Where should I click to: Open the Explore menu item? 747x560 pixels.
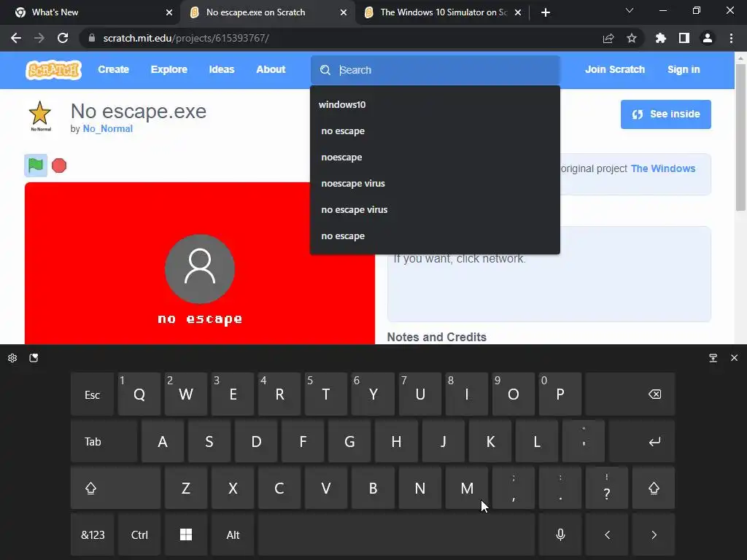169,69
